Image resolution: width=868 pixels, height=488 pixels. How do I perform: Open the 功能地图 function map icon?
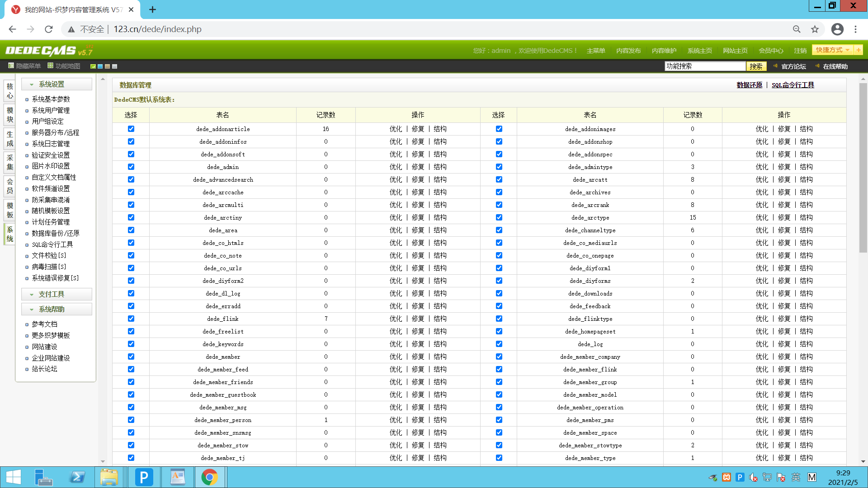click(x=50, y=66)
